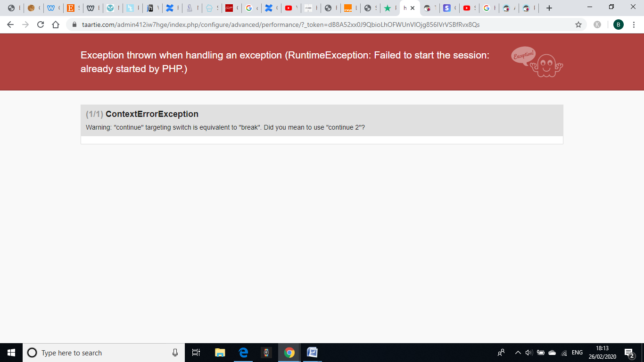Click the grey K extension icon
644x362 pixels.
click(x=597, y=25)
